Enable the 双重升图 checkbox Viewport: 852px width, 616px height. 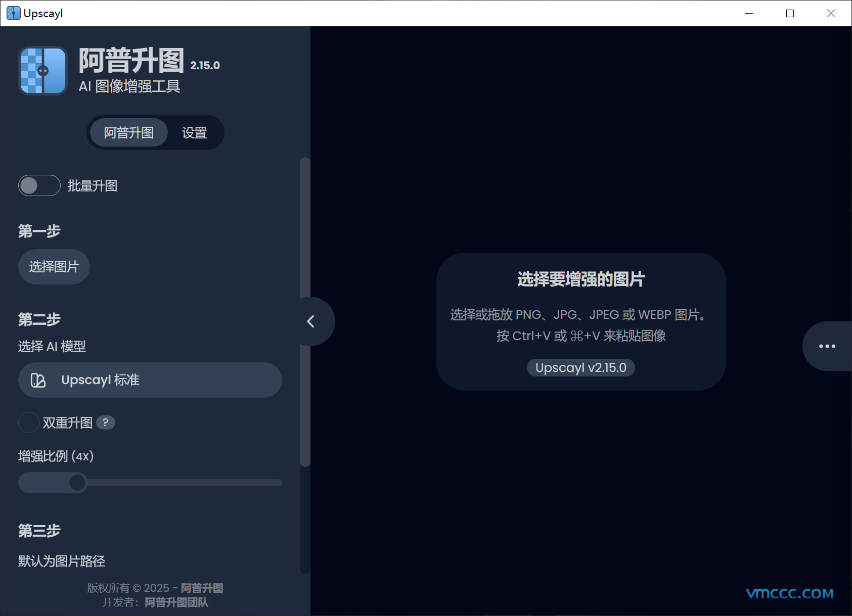click(29, 422)
